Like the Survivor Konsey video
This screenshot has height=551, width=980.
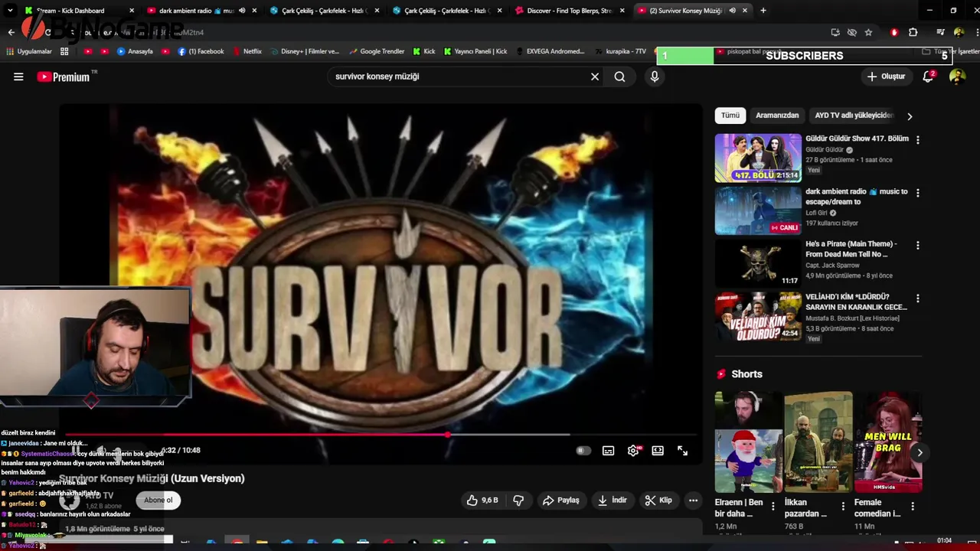click(482, 500)
